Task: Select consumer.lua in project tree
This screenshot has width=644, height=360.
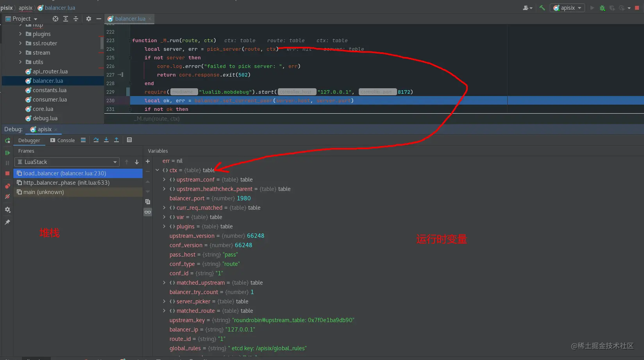Action: point(50,100)
